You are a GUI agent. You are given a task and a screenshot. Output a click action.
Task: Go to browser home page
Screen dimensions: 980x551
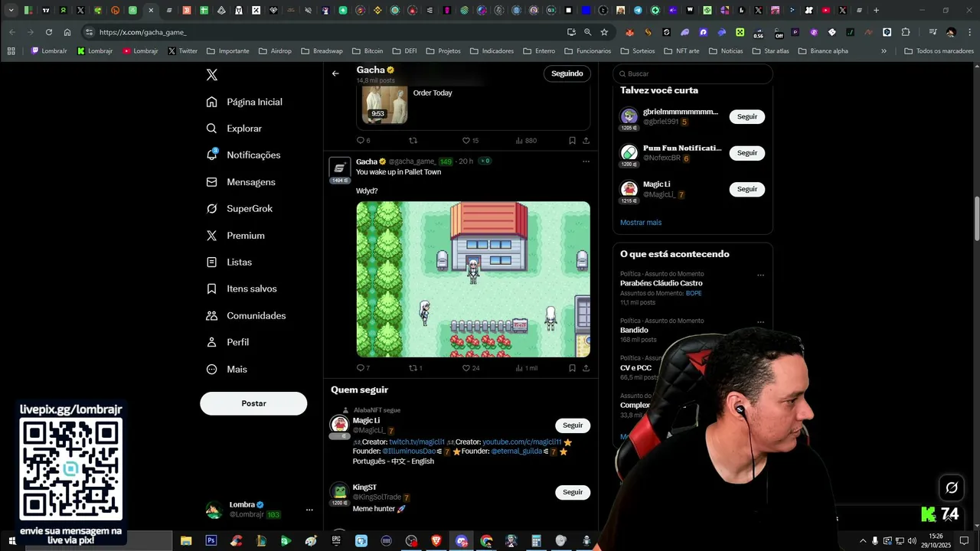pyautogui.click(x=67, y=32)
